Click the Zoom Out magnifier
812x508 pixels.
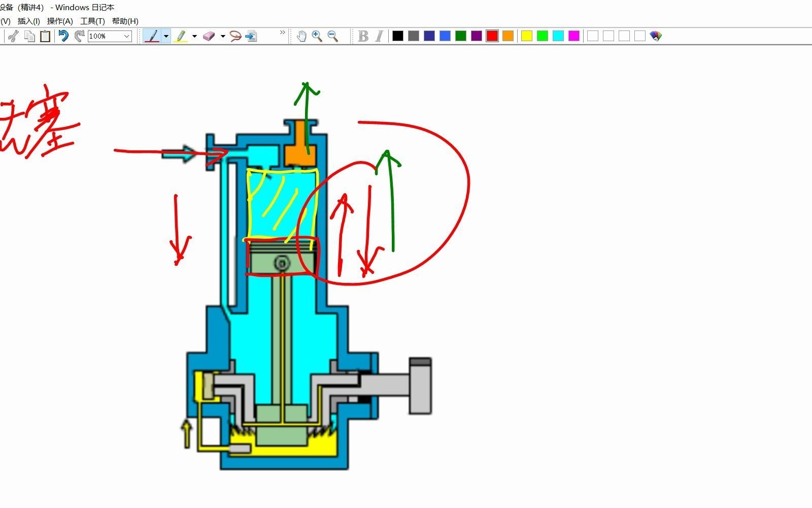click(x=333, y=36)
